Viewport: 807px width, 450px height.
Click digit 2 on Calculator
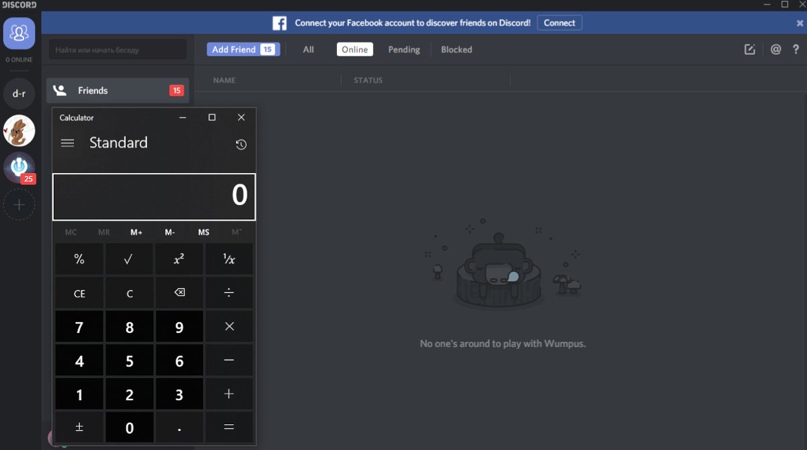(129, 394)
